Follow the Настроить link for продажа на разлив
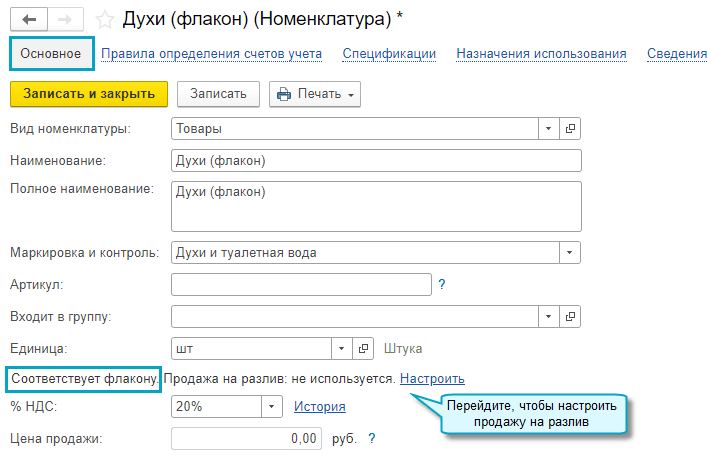Viewport: 707px width, 458px height. pos(432,379)
